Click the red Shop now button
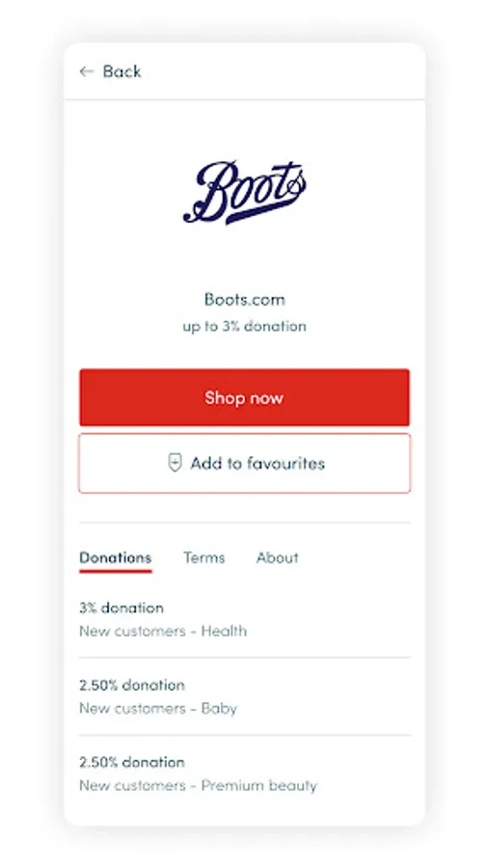Image resolution: width=488 pixels, height=868 pixels. coord(244,397)
